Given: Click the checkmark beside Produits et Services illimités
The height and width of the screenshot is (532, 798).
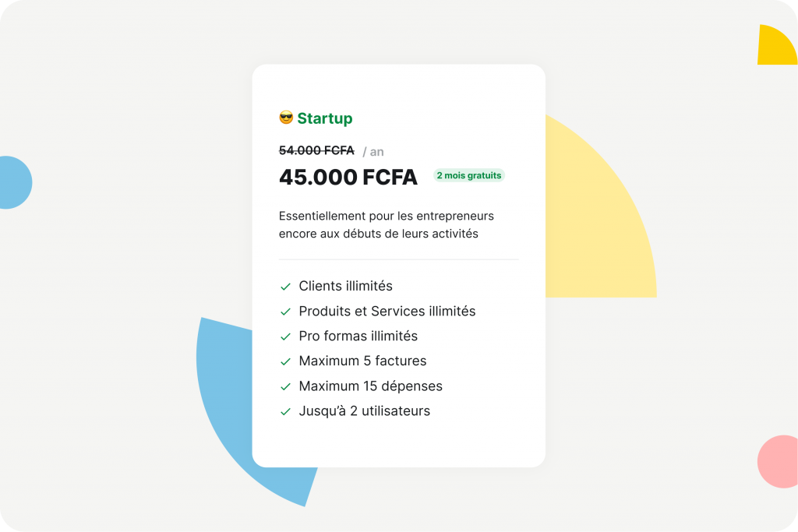Looking at the screenshot, I should 285,312.
